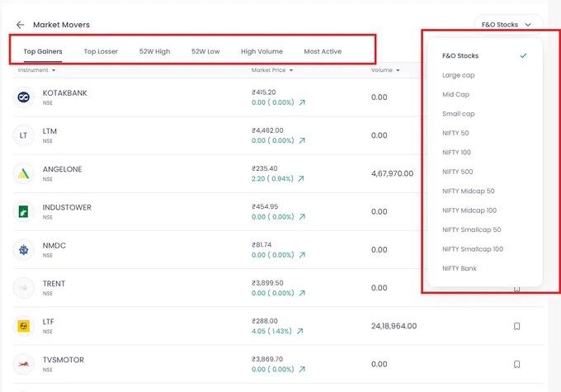Click the TVSMOTOR horse logo
This screenshot has height=392, width=561.
click(x=24, y=364)
